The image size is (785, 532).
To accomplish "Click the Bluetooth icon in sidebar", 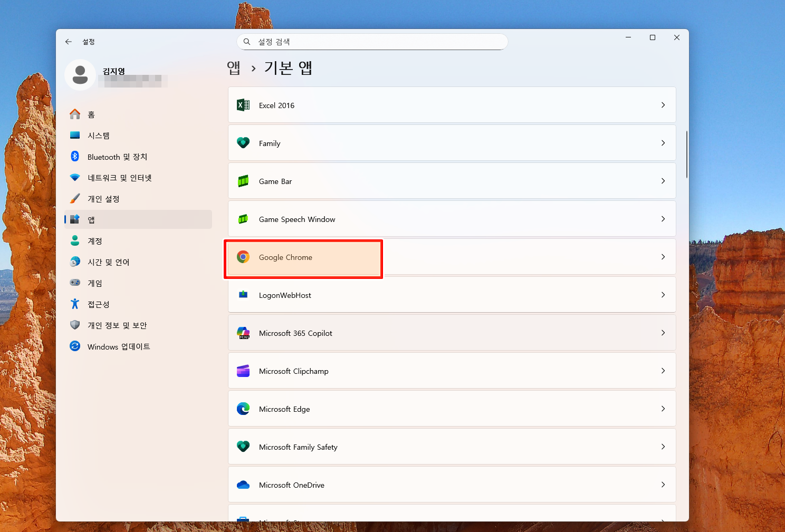I will pos(75,156).
